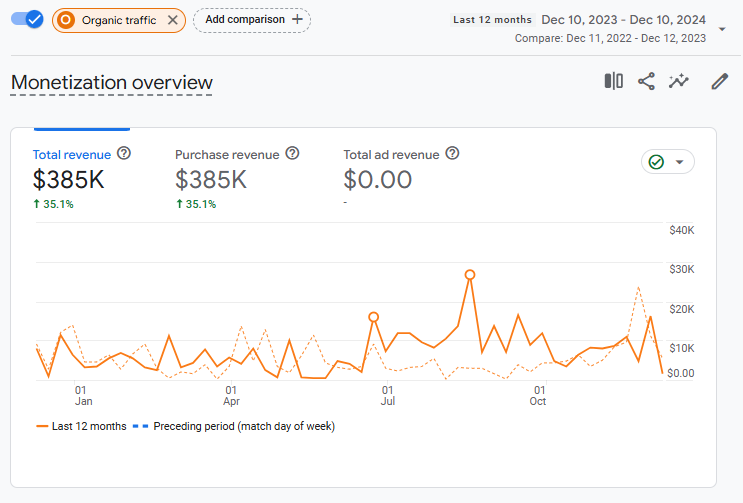The width and height of the screenshot is (743, 503).
Task: Remove Organic traffic chip with its X
Action: tap(173, 20)
